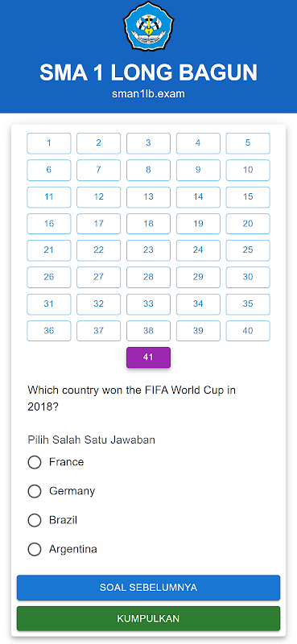
Task: Select the France answer option
Action: pos(35,462)
